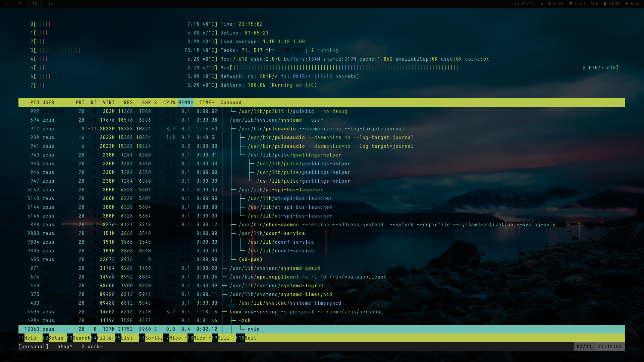This screenshot has width=644, height=362.
Task: Select the -zsh process row
Action: point(322,320)
